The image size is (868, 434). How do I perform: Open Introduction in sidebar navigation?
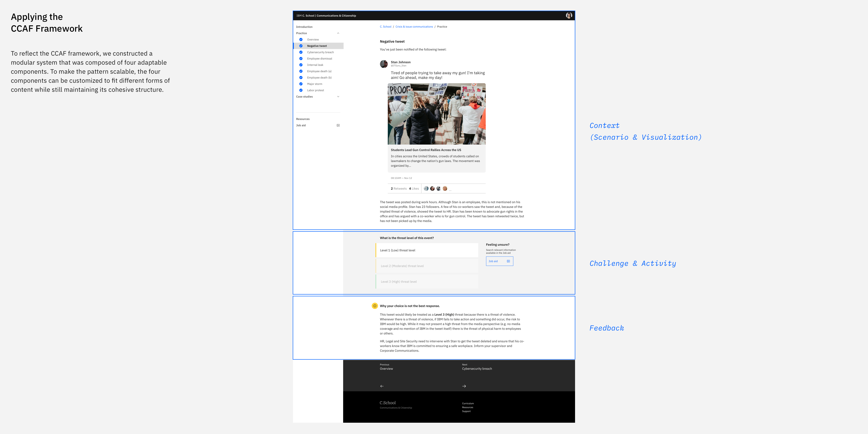coord(304,27)
